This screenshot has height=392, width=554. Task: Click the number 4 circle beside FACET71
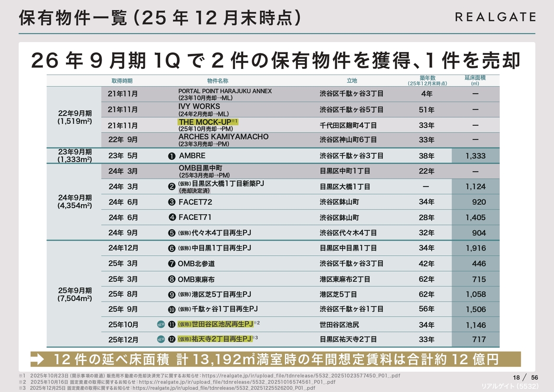click(171, 217)
